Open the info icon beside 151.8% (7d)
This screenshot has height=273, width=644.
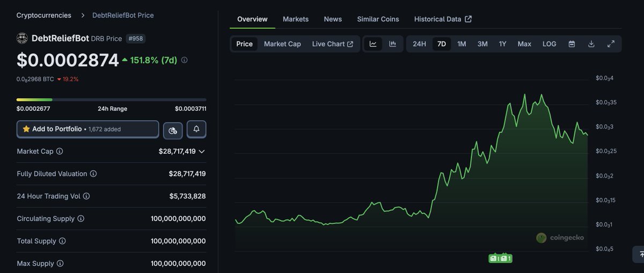point(185,60)
